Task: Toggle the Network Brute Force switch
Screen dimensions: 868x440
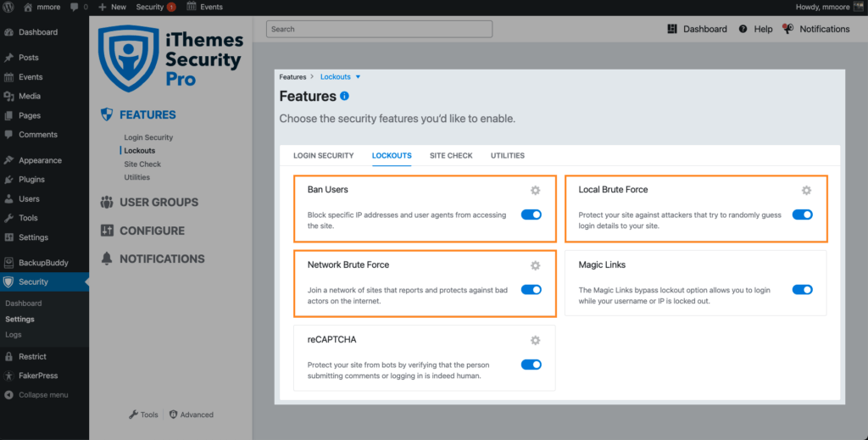Action: click(531, 289)
